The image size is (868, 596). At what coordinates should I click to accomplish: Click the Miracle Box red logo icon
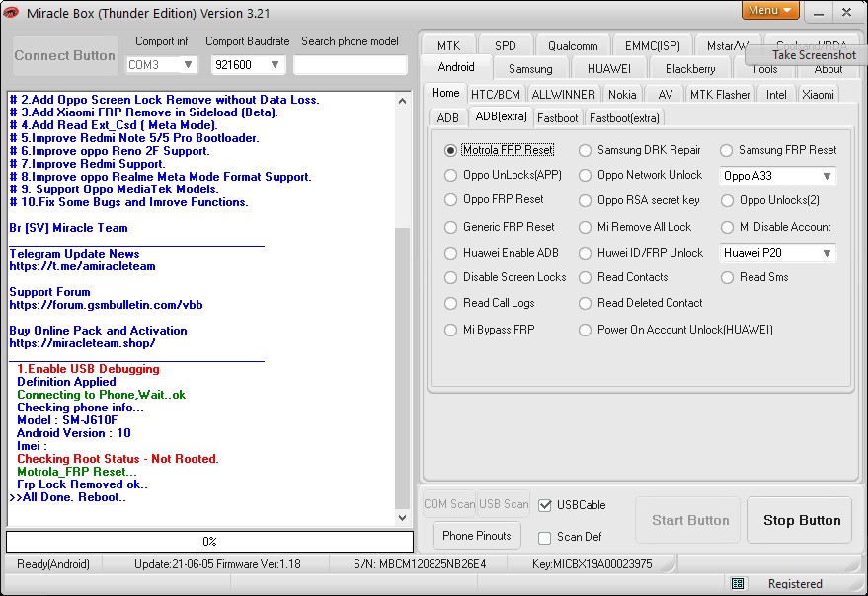[x=11, y=12]
